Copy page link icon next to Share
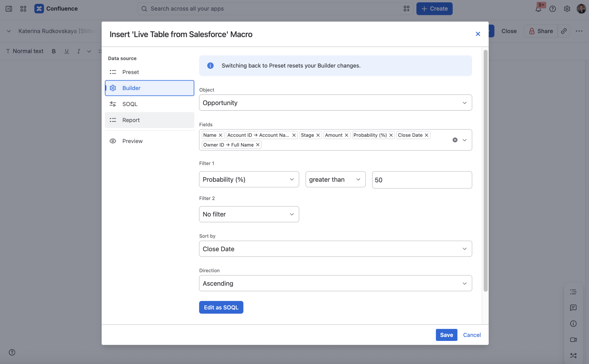 point(564,31)
